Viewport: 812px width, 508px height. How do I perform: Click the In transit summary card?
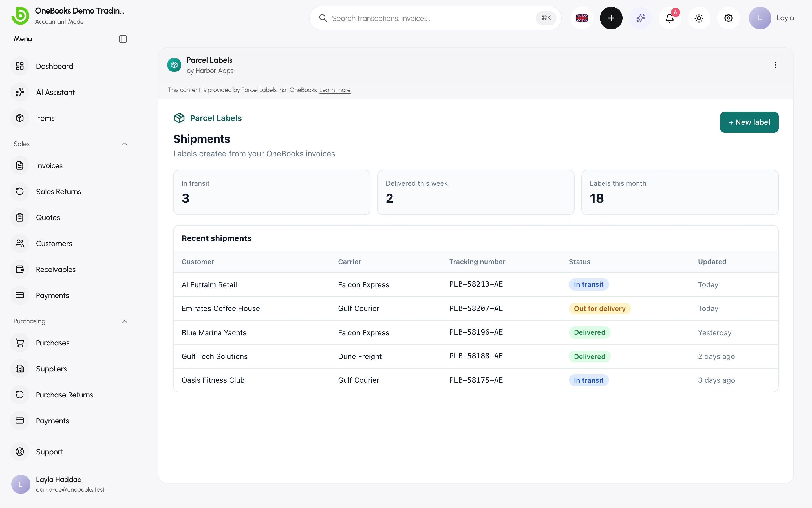coord(272,192)
